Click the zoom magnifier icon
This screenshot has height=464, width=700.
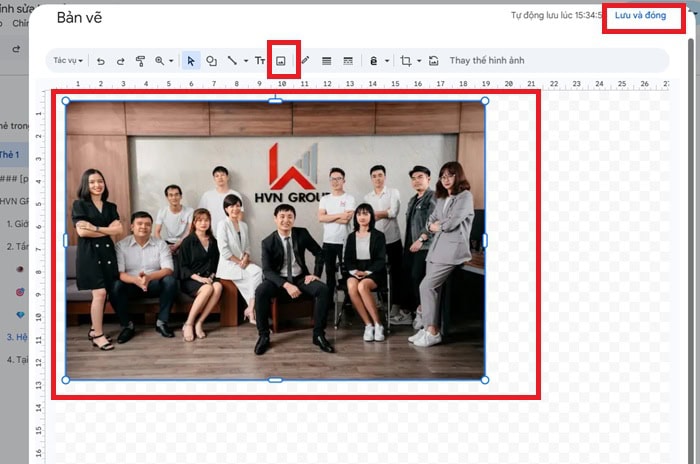[x=159, y=61]
